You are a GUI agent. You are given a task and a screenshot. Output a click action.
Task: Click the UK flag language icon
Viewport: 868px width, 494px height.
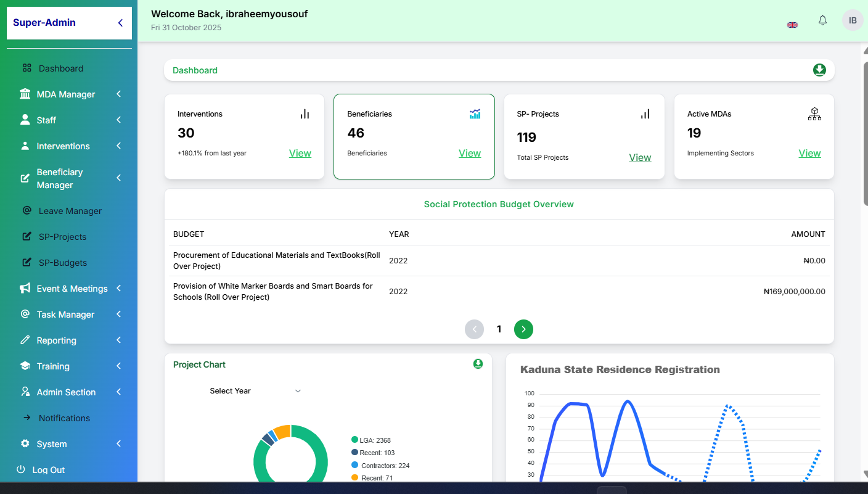point(793,25)
